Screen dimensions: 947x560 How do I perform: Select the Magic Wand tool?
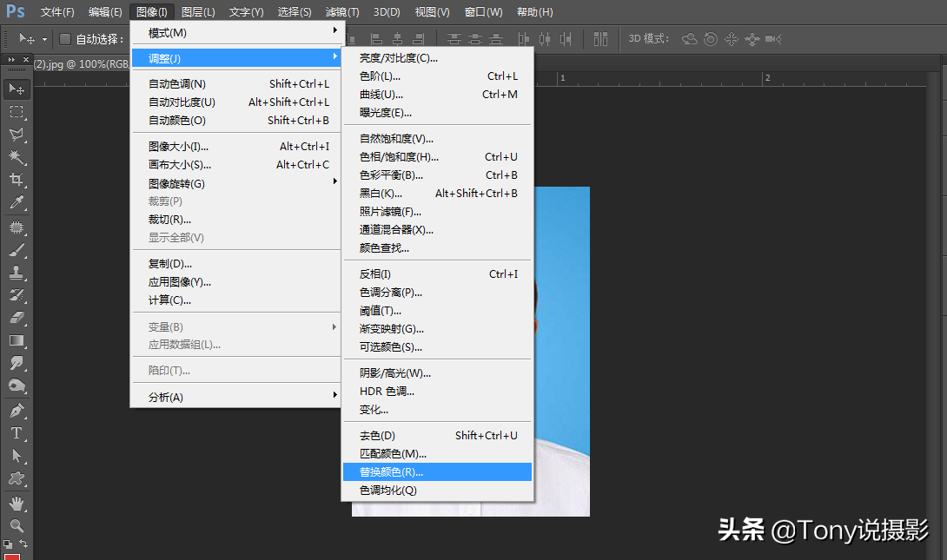pyautogui.click(x=17, y=157)
